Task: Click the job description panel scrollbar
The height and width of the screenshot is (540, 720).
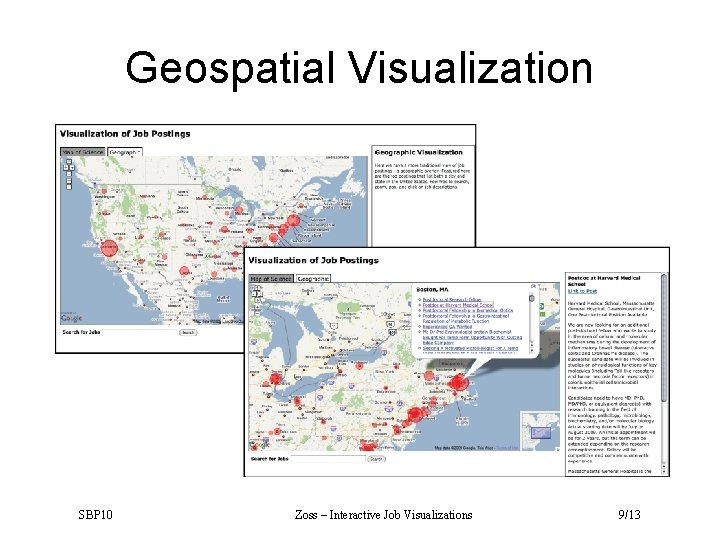Action: tap(664, 338)
